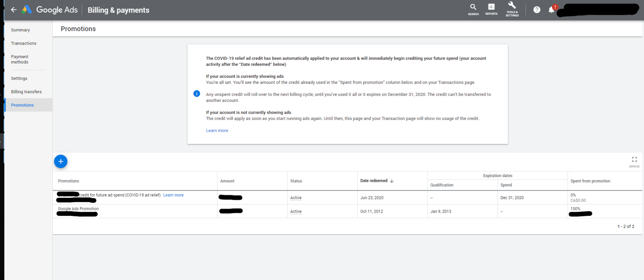The height and width of the screenshot is (280, 644).
Task: Open Billing transfers in sidebar
Action: coord(27,92)
